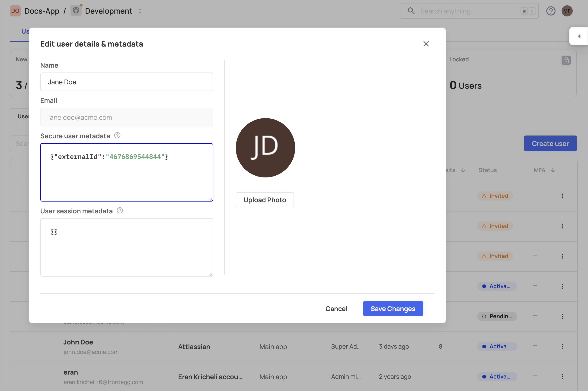Image resolution: width=588 pixels, height=391 pixels.
Task: Click the MP profile avatar
Action: [x=567, y=11]
